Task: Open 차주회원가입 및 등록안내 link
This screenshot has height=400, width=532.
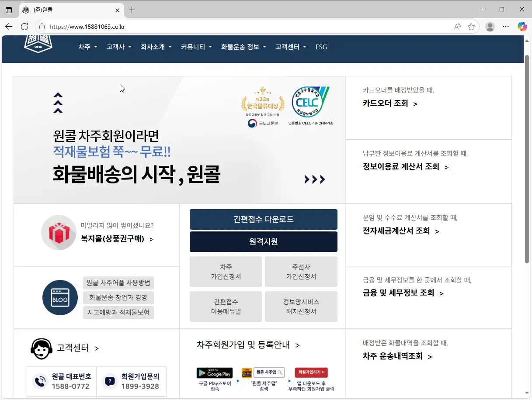Action: point(248,345)
